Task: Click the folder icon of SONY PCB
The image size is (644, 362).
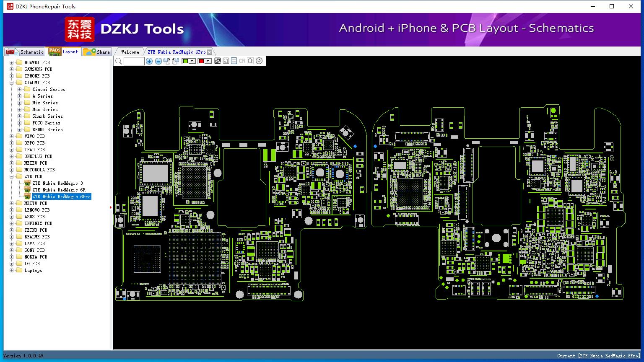Action: tap(19, 250)
